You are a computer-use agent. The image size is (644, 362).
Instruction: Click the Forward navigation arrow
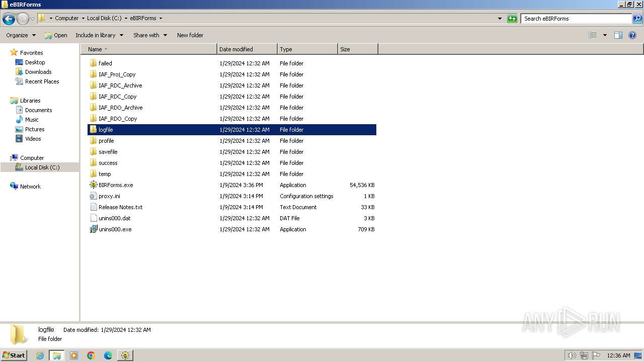coord(23,19)
